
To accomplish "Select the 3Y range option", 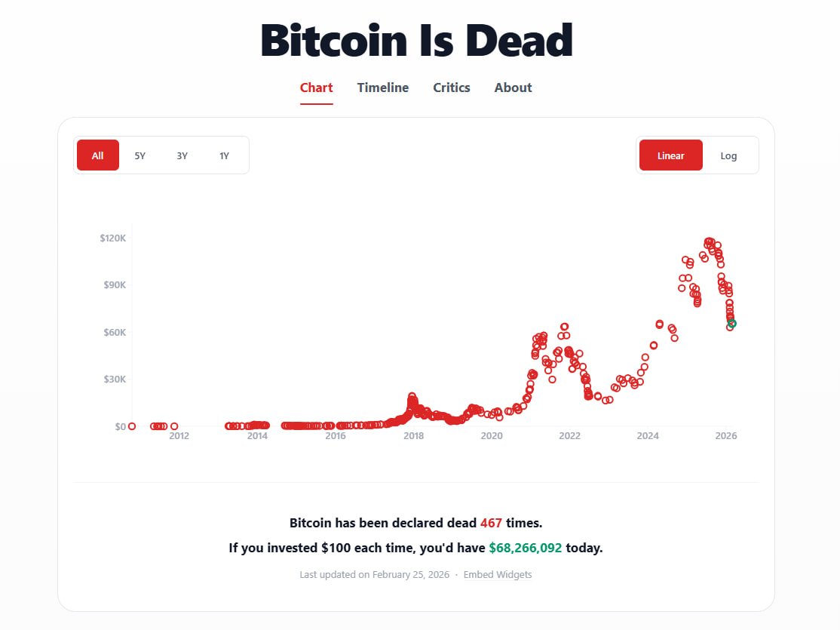I will pos(182,155).
